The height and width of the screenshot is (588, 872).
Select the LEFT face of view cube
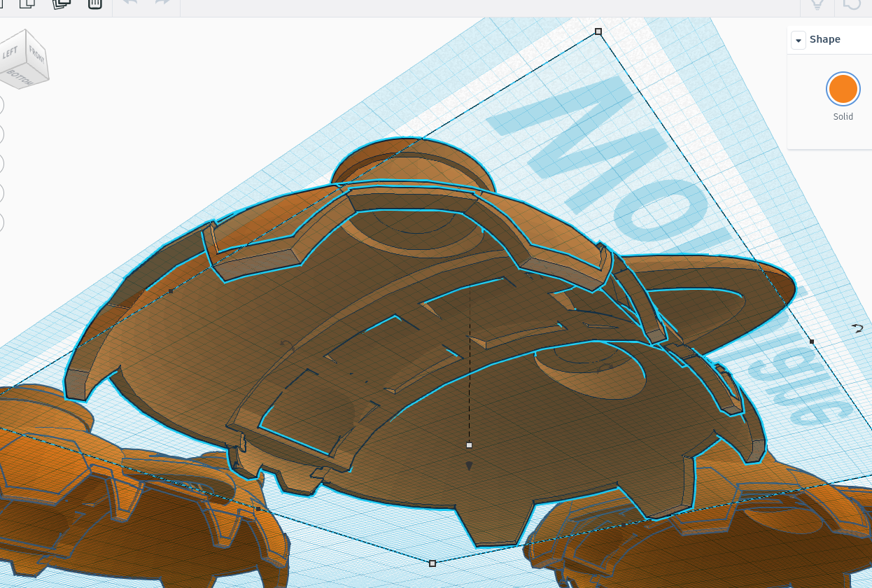tap(11, 53)
